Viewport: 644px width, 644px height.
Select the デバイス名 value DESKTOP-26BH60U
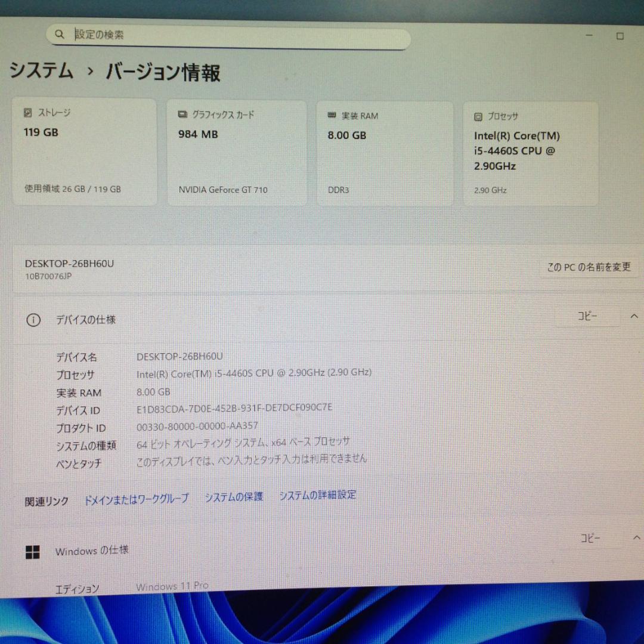[x=179, y=357]
